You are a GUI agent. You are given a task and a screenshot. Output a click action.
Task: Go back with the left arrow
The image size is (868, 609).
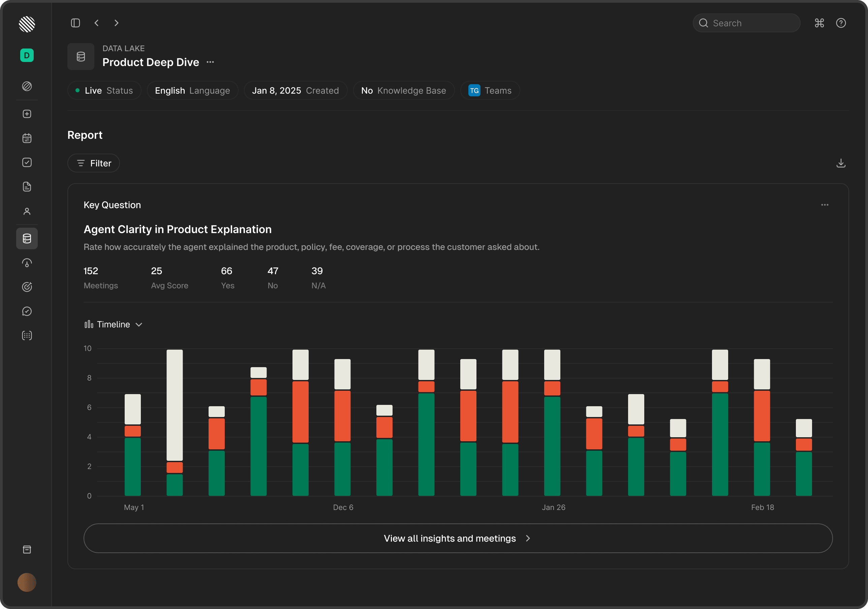pyautogui.click(x=96, y=23)
